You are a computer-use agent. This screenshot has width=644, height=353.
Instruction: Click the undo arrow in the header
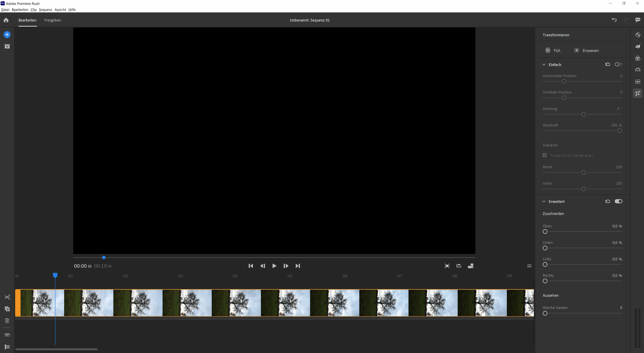point(614,20)
